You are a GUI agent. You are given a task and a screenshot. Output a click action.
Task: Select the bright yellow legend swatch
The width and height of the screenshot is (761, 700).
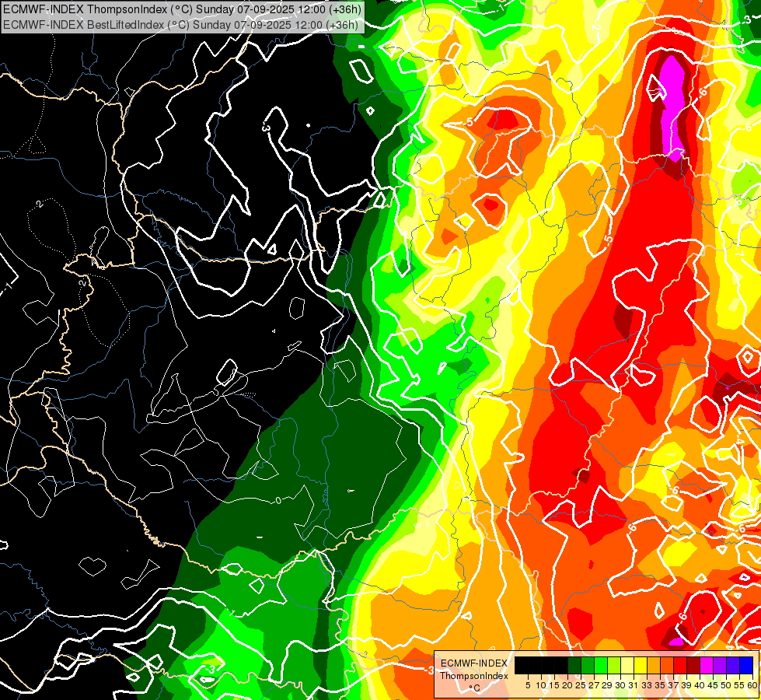click(x=641, y=665)
